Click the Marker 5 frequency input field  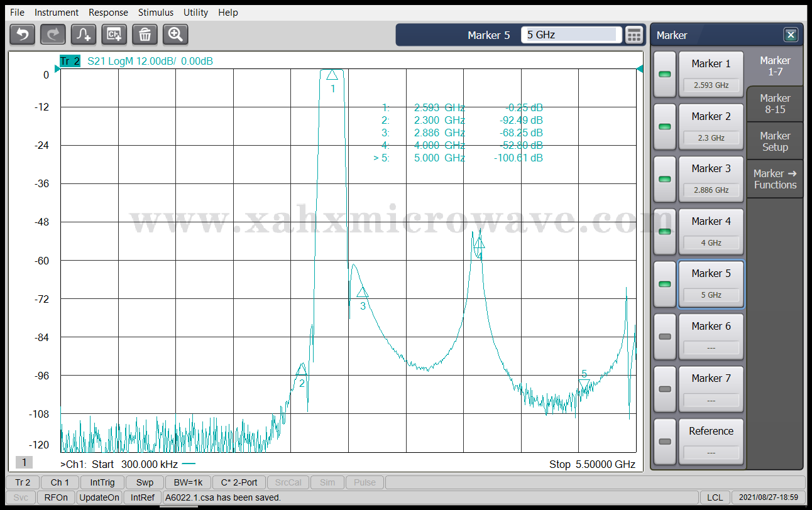(571, 35)
